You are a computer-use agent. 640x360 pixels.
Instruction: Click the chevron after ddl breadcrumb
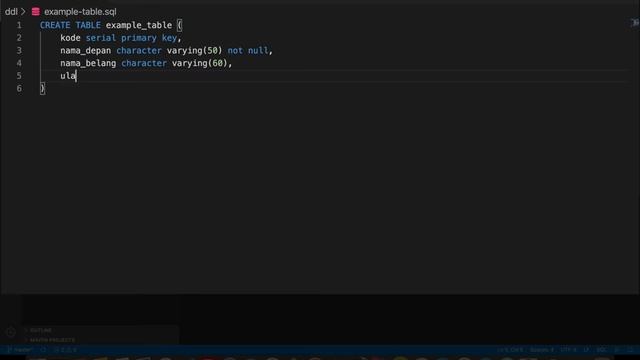tap(23, 12)
